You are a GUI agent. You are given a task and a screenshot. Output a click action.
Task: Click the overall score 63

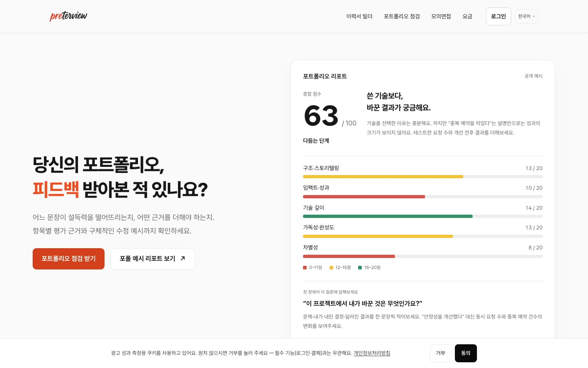pyautogui.click(x=321, y=116)
